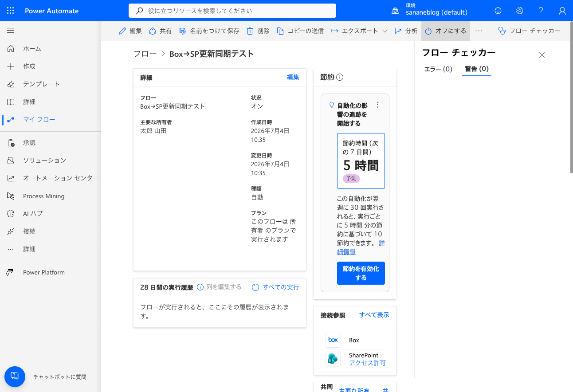Open the settings gear icon
This screenshot has height=392, width=573.
tap(520, 11)
